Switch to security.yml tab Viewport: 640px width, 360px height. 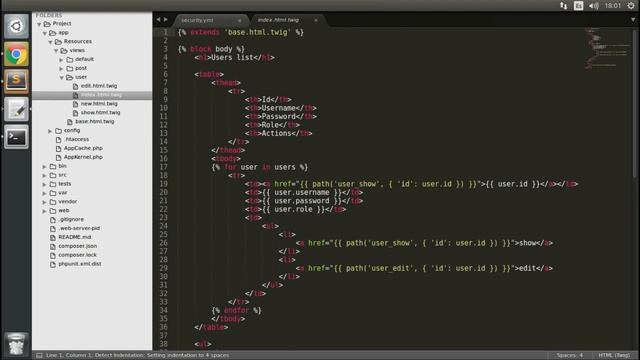pos(198,20)
